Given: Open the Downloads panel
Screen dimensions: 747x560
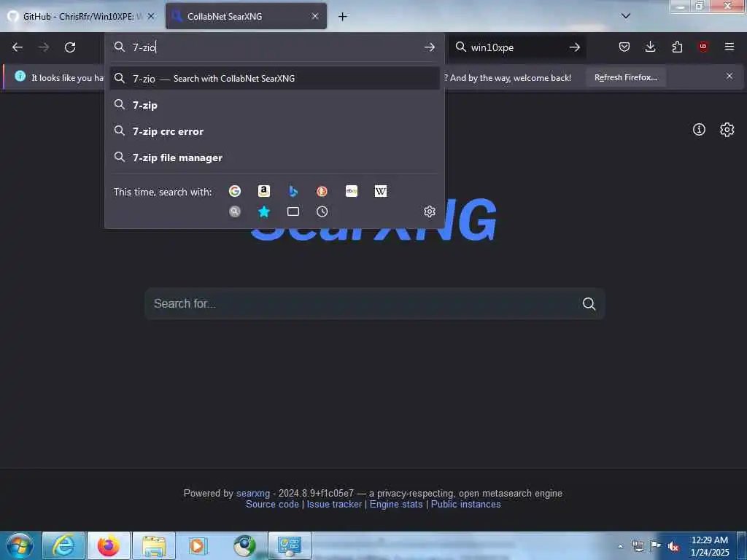Looking at the screenshot, I should [650, 47].
